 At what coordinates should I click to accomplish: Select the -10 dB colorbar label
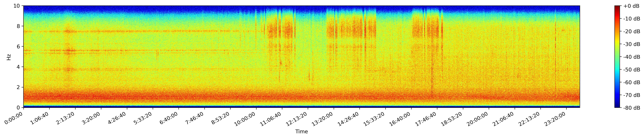(x=632, y=19)
